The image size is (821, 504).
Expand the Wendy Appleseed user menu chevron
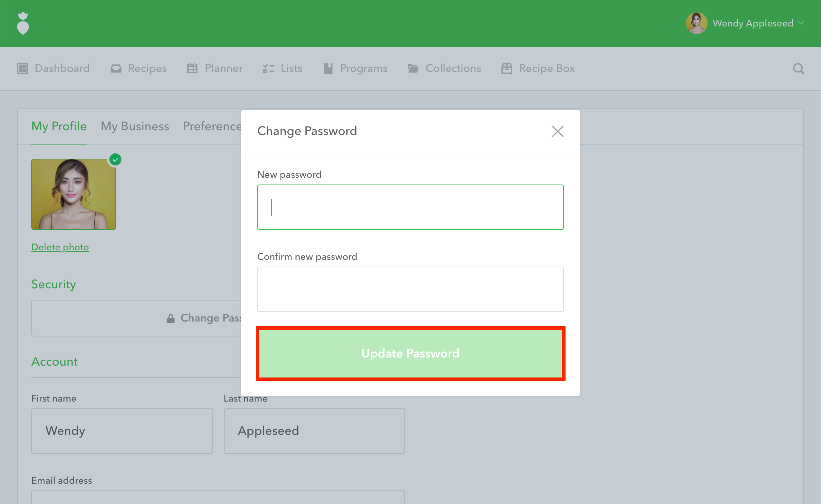coord(801,23)
